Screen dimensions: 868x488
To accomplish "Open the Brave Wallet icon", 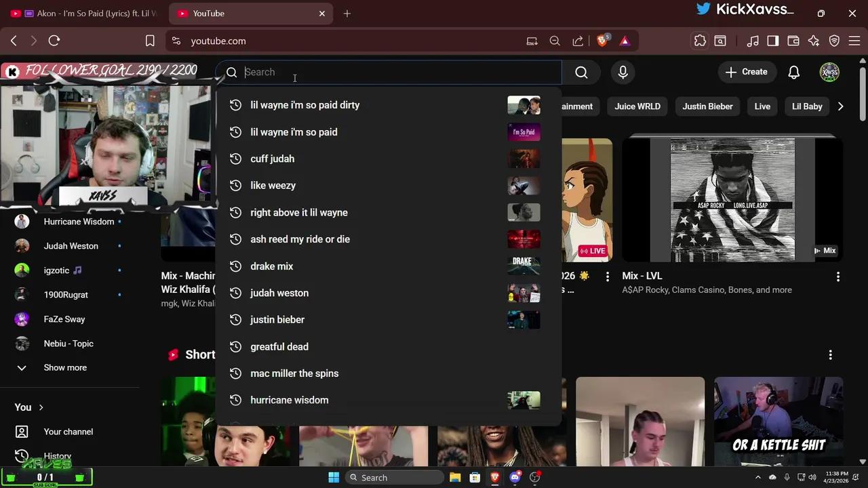I will tap(793, 41).
